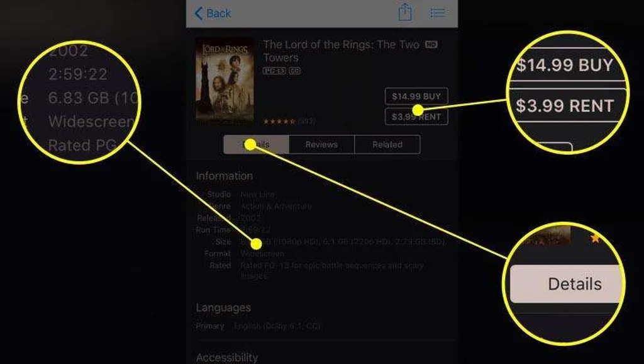This screenshot has width=644, height=364.
Task: Tap the movie title The Two Towers
Action: [341, 50]
